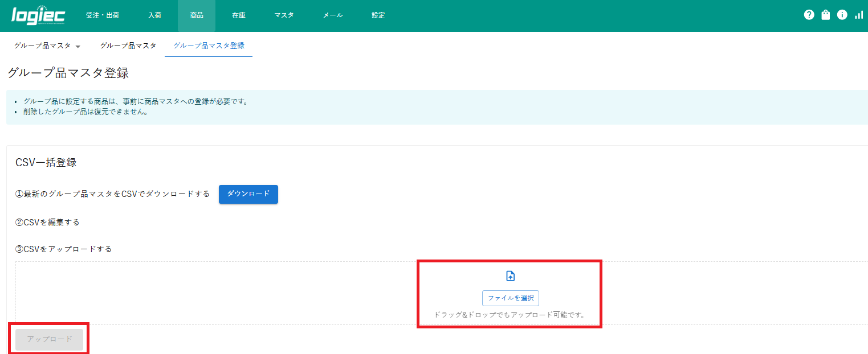
Task: Select the 商品 menu in top bar
Action: tap(197, 15)
